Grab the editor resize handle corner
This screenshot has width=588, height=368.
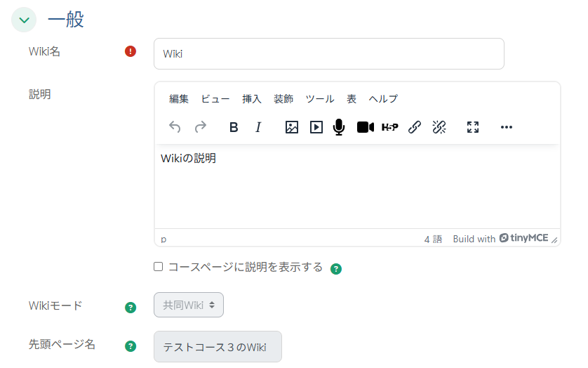pyautogui.click(x=554, y=240)
